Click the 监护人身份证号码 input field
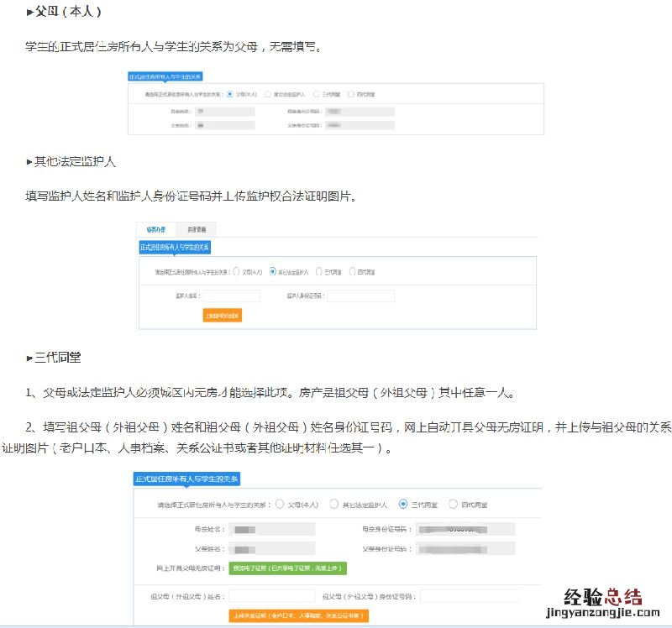Image resolution: width=672 pixels, height=628 pixels. (360, 296)
